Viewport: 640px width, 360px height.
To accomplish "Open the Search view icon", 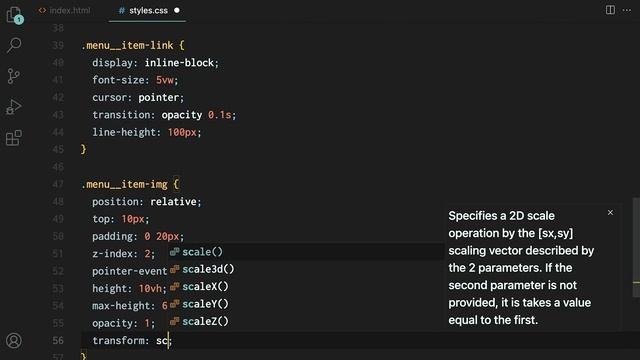I will coord(14,45).
